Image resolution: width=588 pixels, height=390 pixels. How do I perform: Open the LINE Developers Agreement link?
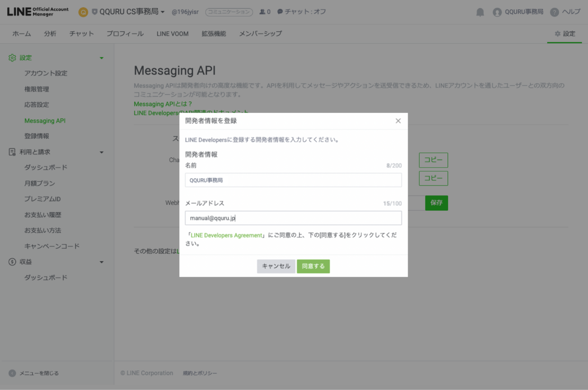226,235
